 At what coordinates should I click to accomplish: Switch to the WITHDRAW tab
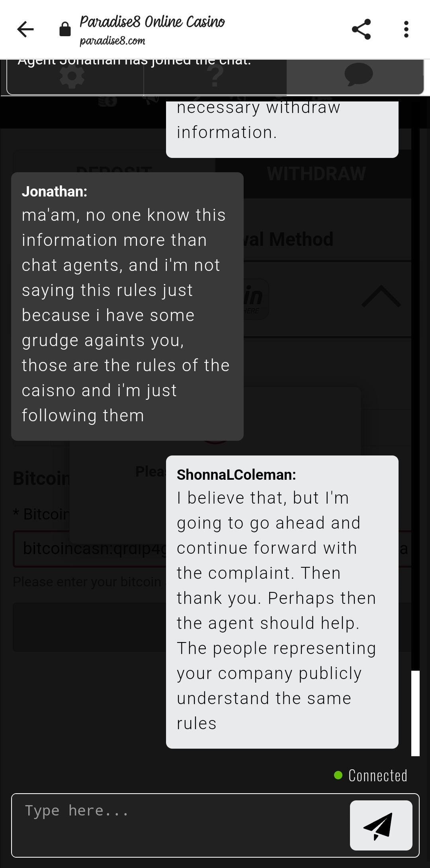(316, 174)
